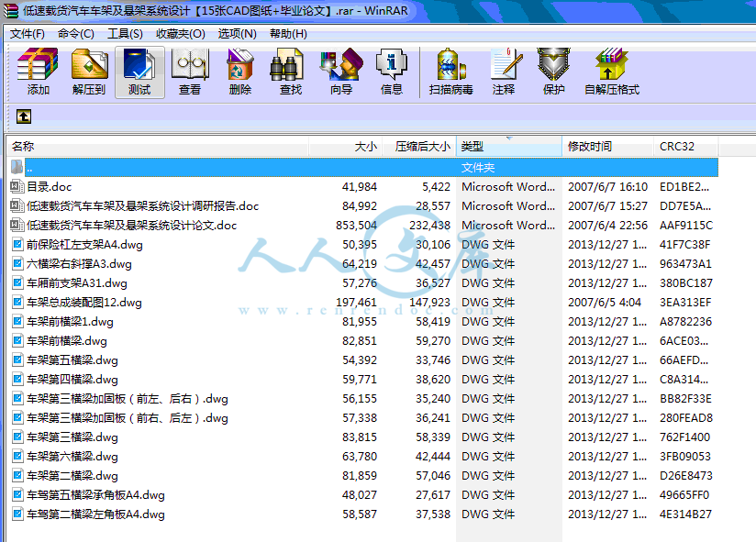Screen dimensions: 756x542
Task: Click the 文件夹 type cell in '..' row
Action: [x=478, y=167]
